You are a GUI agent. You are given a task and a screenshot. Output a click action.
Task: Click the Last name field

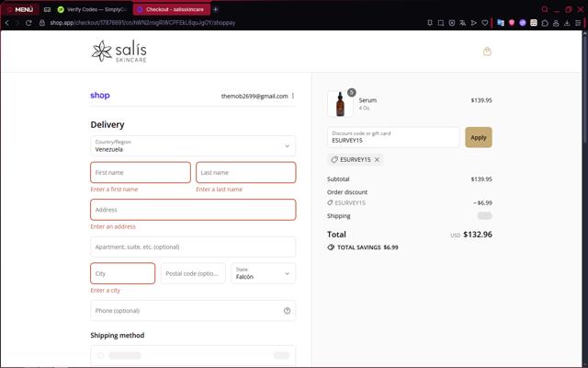click(246, 172)
